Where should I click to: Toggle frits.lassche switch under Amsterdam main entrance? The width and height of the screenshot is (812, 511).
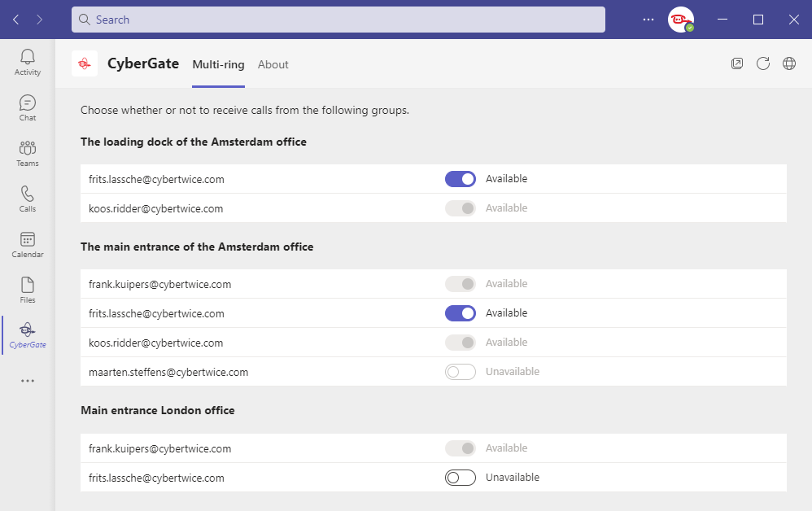click(461, 313)
